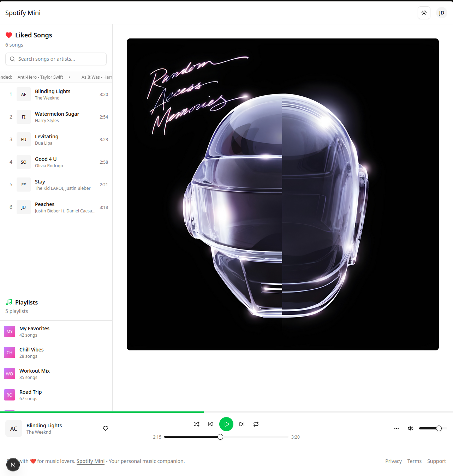Skip to next track
Viewport: 453px width, 476px height.
click(242, 424)
